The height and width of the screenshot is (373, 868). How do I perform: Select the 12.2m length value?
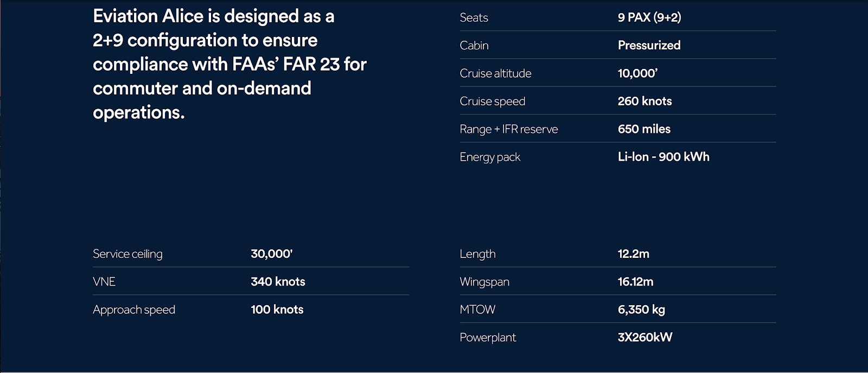click(633, 254)
